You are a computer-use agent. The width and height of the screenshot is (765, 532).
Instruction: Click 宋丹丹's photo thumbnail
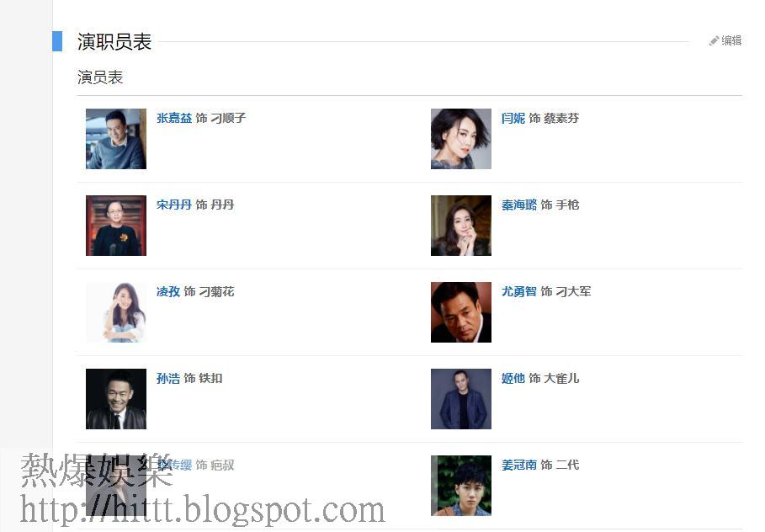tap(116, 226)
